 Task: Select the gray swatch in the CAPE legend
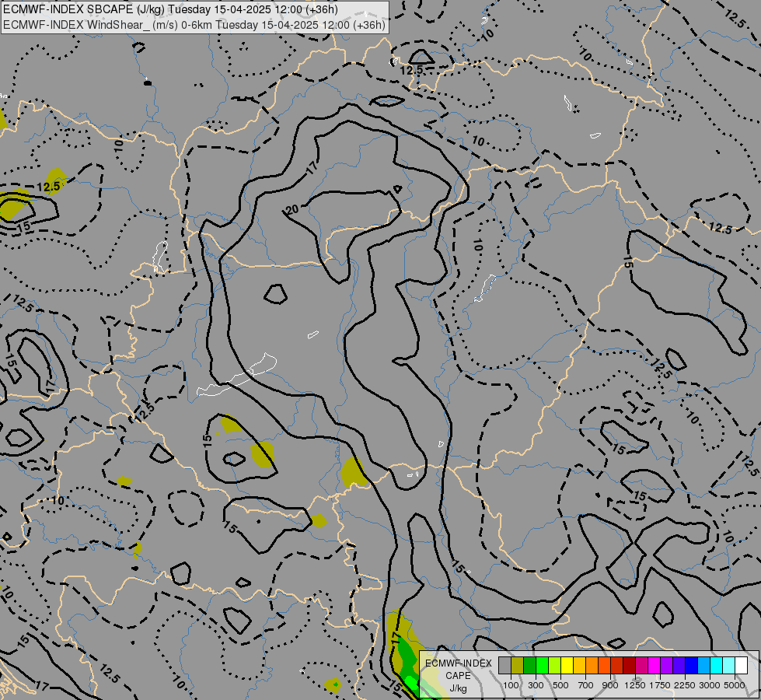(504, 665)
